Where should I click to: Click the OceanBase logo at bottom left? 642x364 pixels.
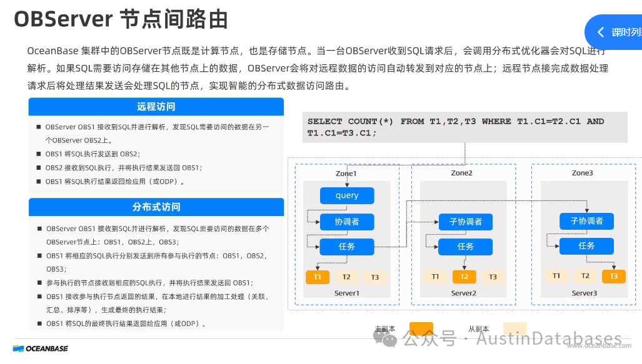tap(41, 348)
